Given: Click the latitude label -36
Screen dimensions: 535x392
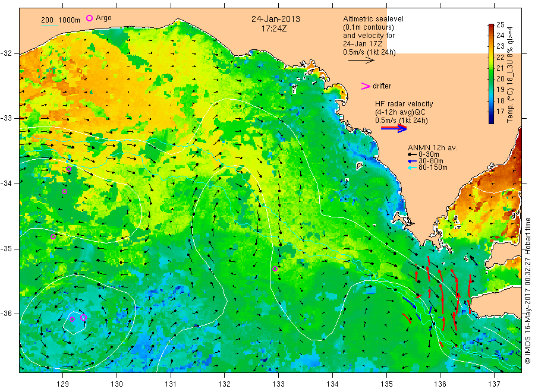Looking at the screenshot, I should tap(5, 314).
